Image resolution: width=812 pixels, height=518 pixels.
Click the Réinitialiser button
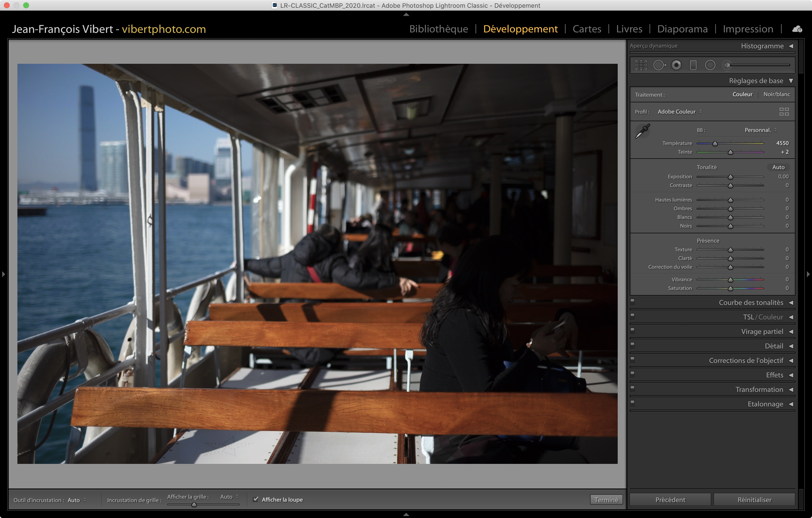(754, 499)
